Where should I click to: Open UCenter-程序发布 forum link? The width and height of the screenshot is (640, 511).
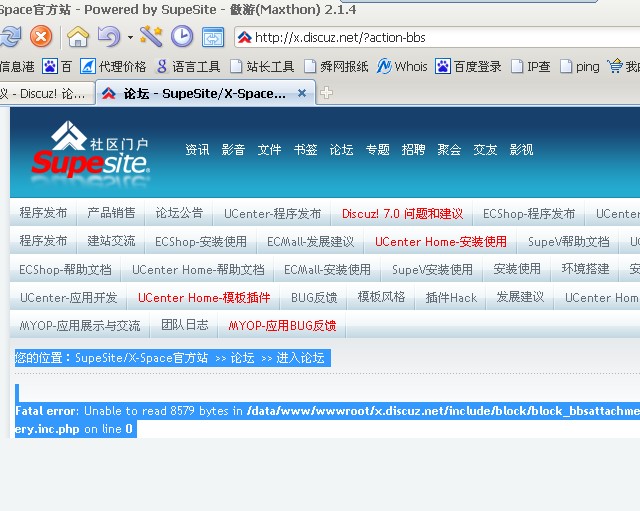273,213
